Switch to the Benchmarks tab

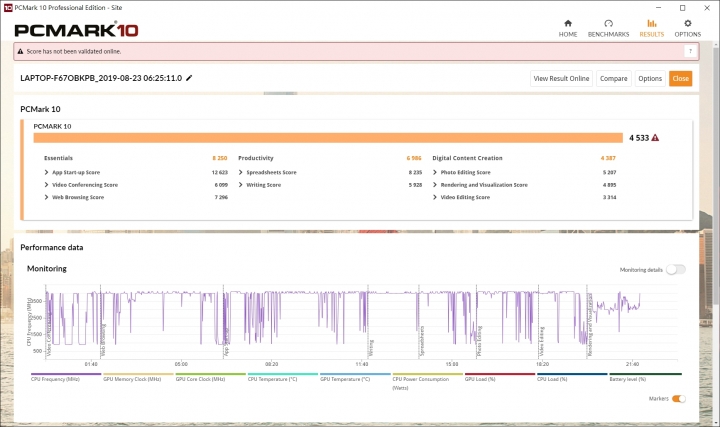coord(608,28)
